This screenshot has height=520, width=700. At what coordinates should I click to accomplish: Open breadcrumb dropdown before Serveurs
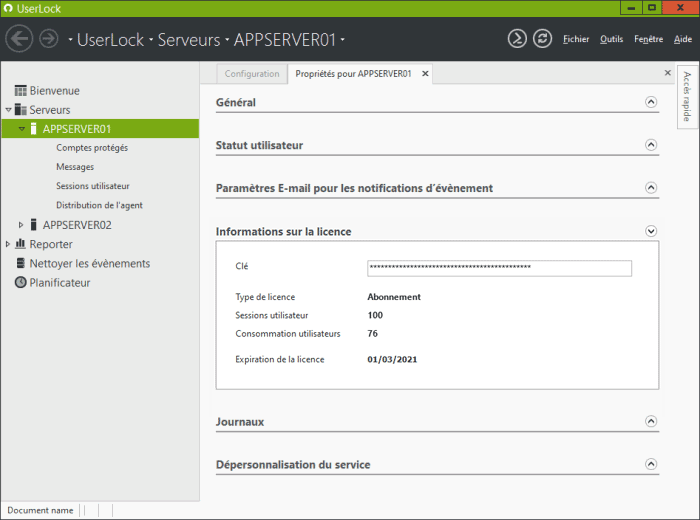coord(151,40)
